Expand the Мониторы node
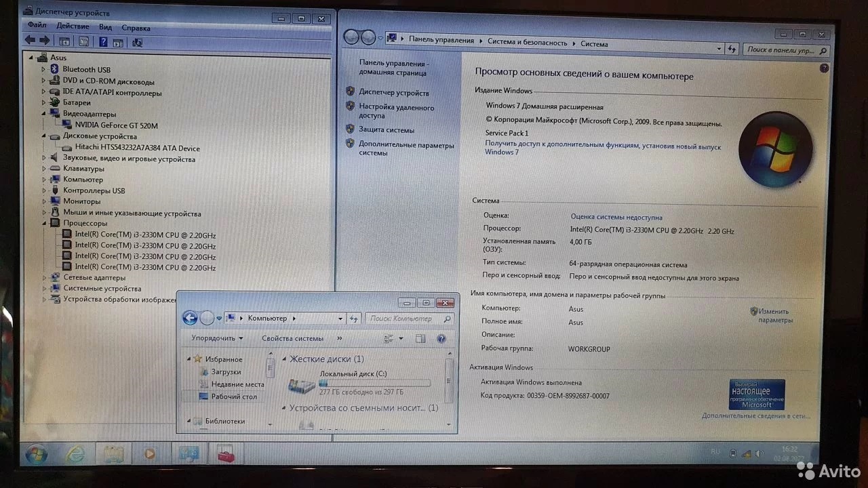The height and width of the screenshot is (488, 868). point(43,201)
